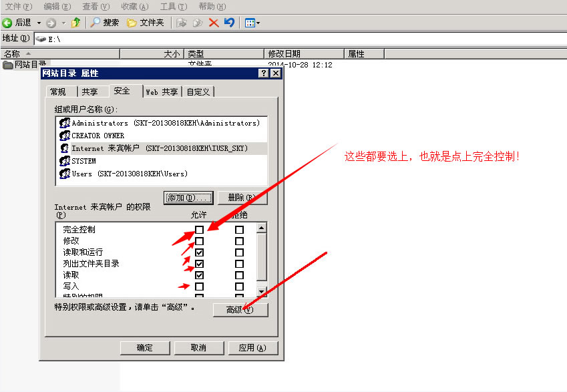567x392 pixels.
Task: Switch to the 共享 tab
Action: 93,92
